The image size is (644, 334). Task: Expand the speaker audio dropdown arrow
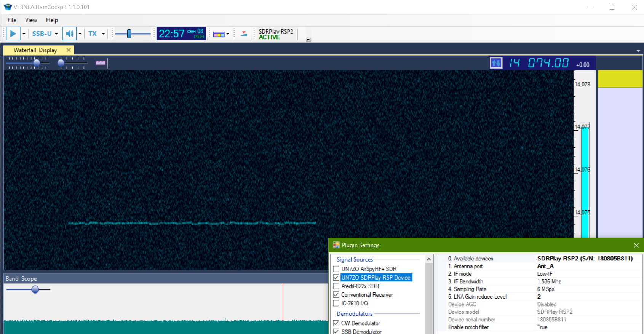[80, 34]
